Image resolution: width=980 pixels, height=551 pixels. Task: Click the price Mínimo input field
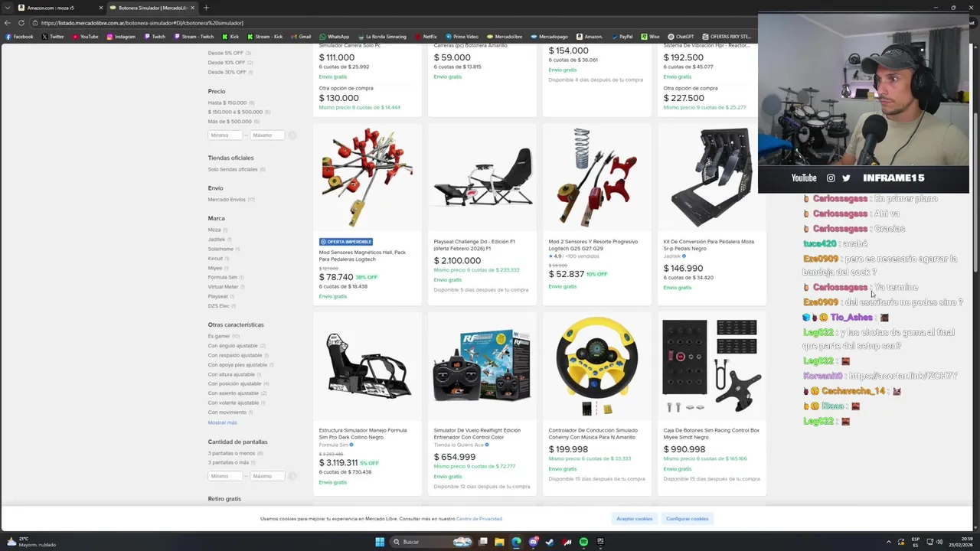pos(225,135)
